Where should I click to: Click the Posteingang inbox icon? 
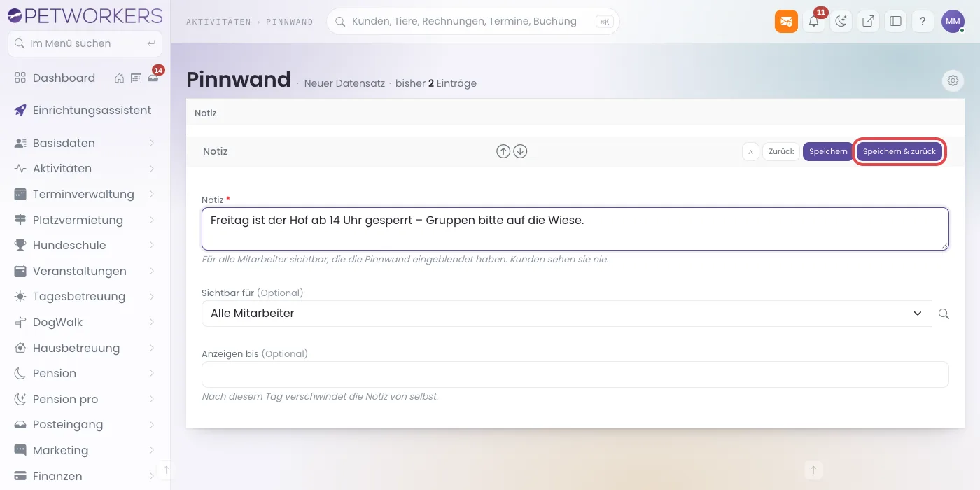click(20, 425)
